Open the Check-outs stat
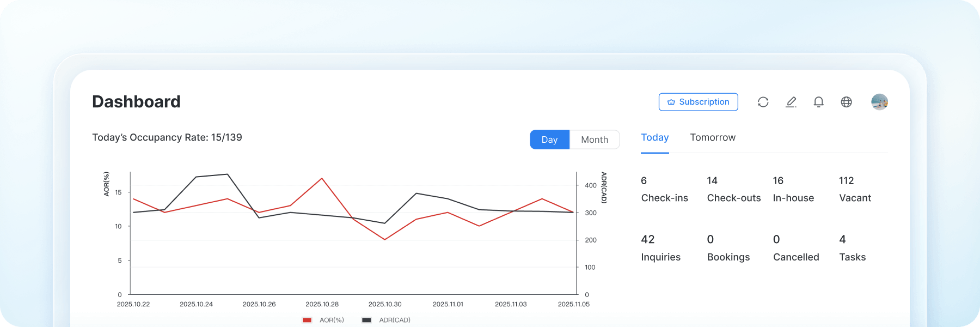This screenshot has height=327, width=980. [x=733, y=190]
